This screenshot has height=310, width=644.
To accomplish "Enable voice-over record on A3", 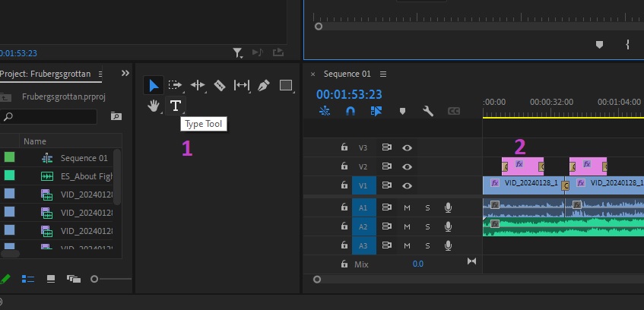I will 448,245.
